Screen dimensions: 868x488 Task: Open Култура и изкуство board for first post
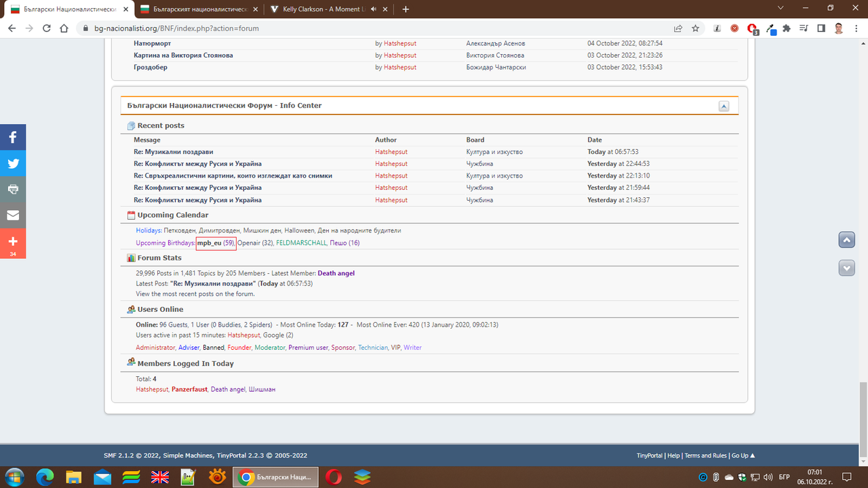click(x=494, y=152)
